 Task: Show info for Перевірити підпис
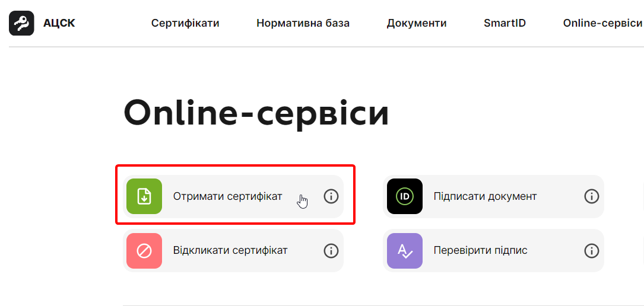coord(592,251)
